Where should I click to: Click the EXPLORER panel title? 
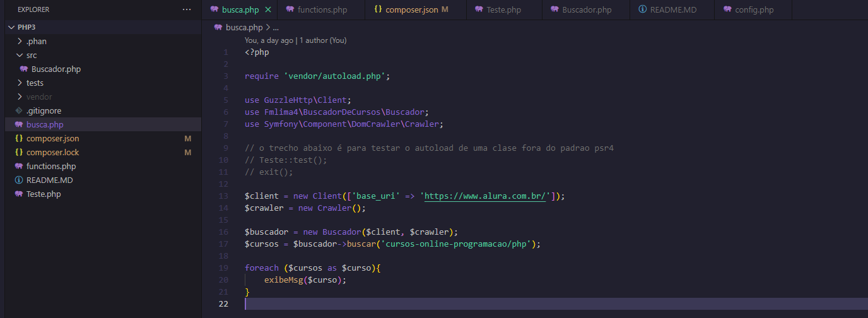pyautogui.click(x=33, y=9)
